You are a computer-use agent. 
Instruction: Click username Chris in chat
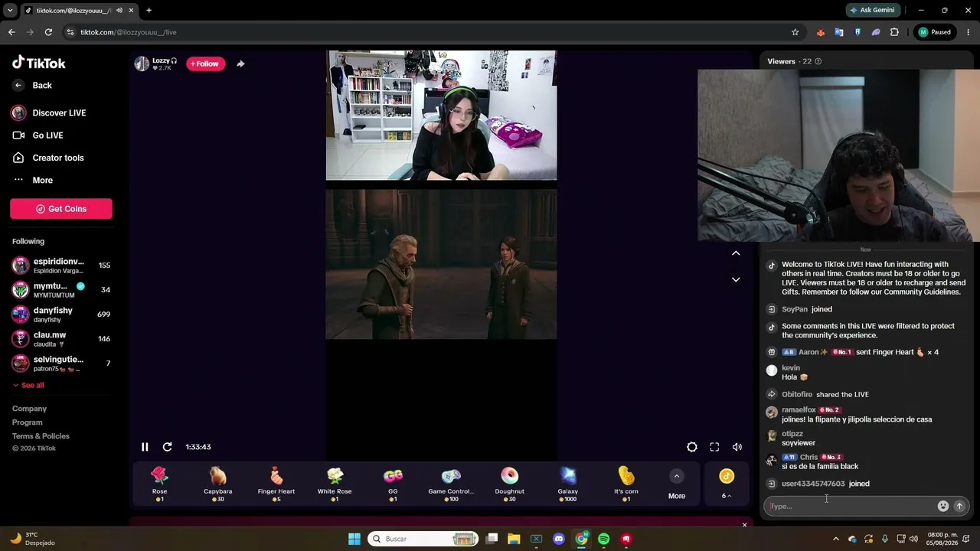click(x=808, y=458)
